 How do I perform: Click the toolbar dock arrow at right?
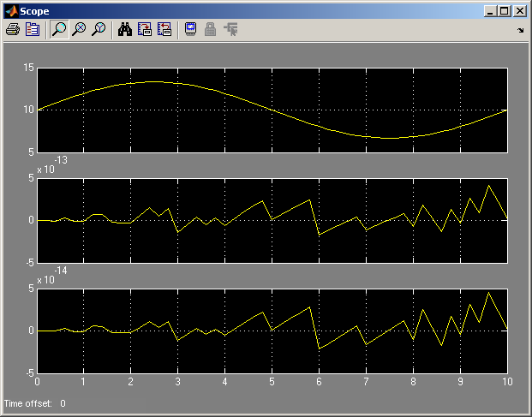tap(521, 31)
